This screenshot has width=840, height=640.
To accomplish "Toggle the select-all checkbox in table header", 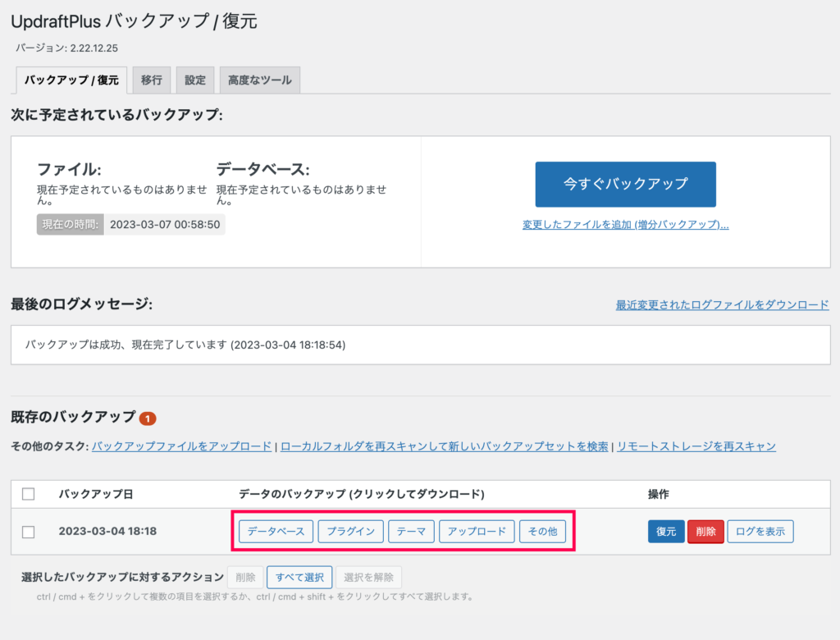I will tap(29, 494).
